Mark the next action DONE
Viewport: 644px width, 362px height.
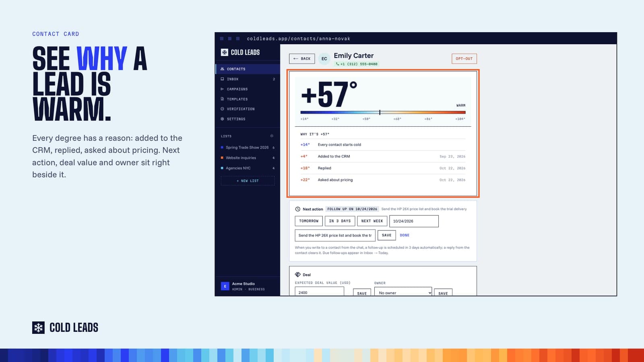point(405,235)
